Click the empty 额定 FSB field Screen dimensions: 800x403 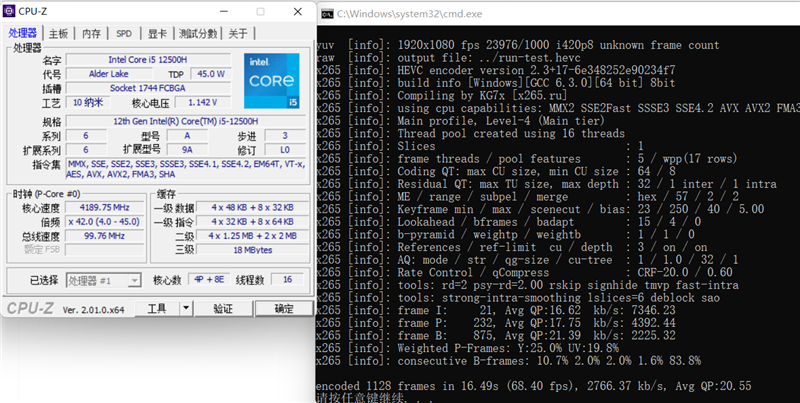(x=105, y=250)
